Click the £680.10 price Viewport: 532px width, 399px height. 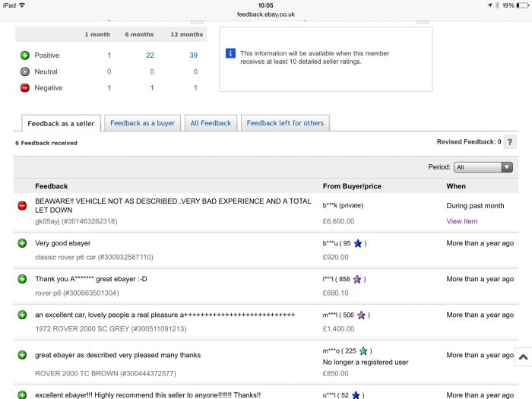click(335, 293)
